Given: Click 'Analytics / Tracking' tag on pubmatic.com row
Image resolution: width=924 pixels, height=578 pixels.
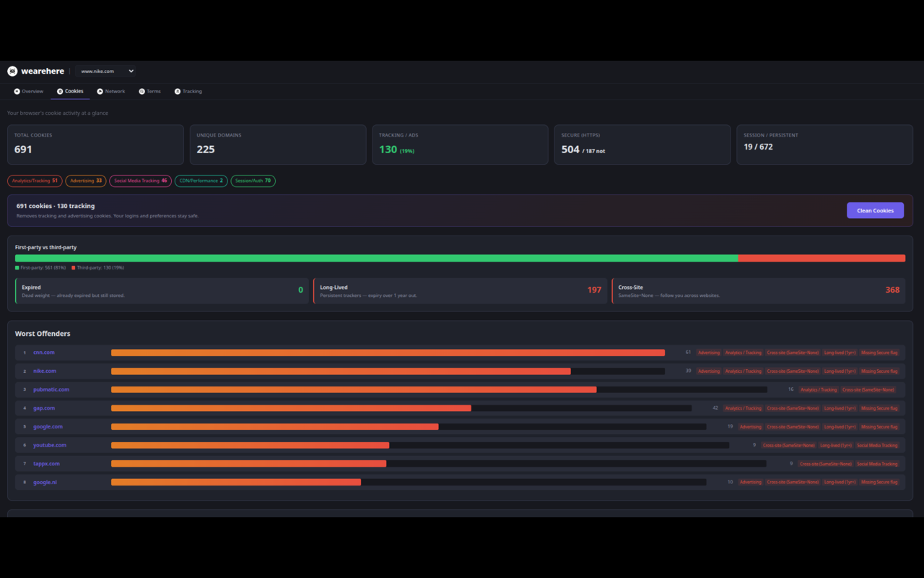Looking at the screenshot, I should (819, 389).
